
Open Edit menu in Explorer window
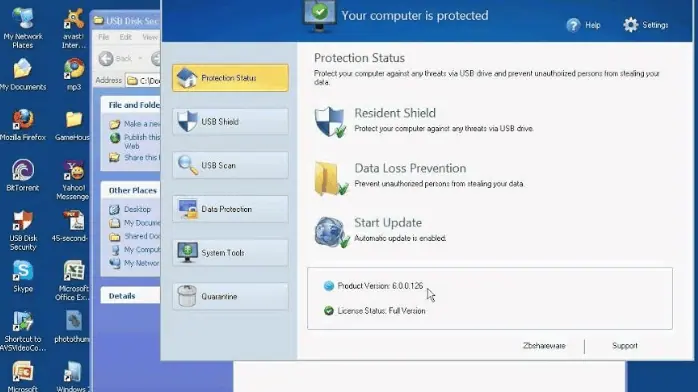tap(125, 37)
